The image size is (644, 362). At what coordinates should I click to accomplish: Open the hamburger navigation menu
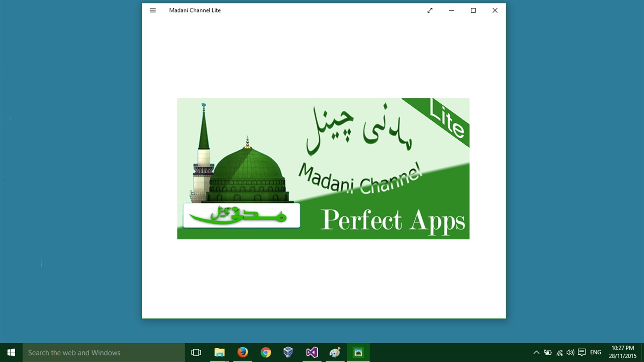(x=152, y=10)
